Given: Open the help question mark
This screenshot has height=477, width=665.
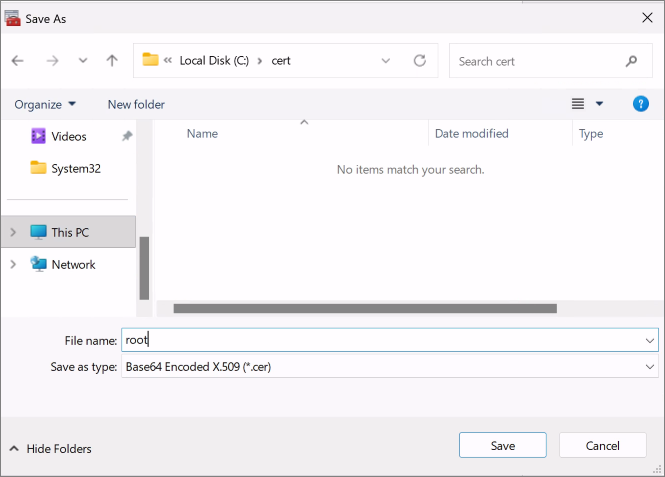Looking at the screenshot, I should [640, 104].
